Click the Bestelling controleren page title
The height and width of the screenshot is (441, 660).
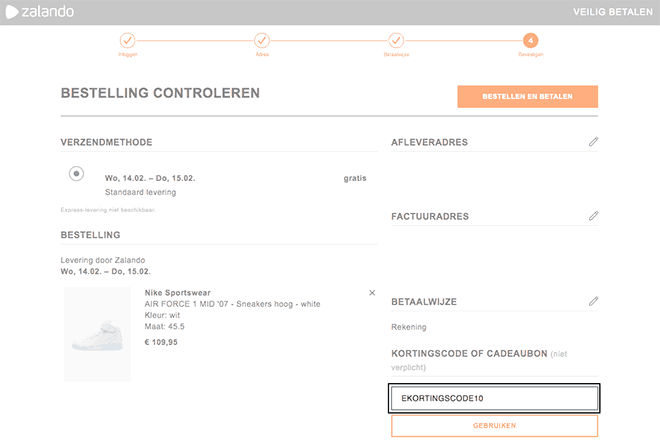point(160,93)
